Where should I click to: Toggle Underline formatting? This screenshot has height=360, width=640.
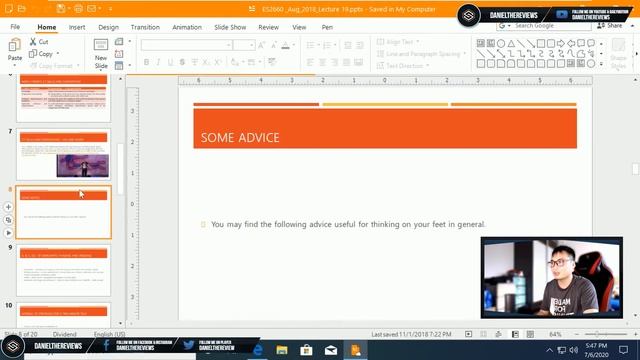(170, 62)
